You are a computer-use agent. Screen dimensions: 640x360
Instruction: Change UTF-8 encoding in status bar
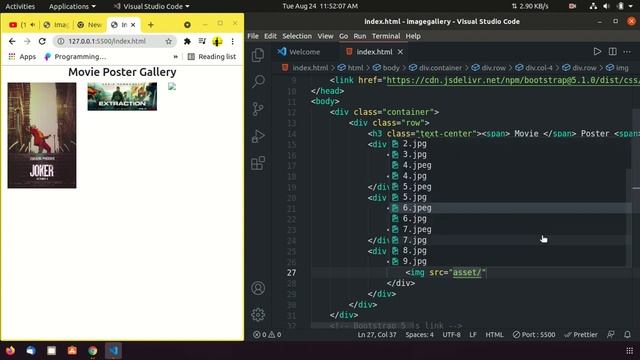pos(451,335)
